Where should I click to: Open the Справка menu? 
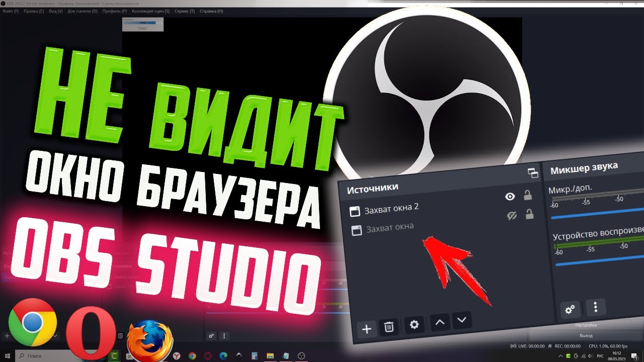[x=211, y=11]
